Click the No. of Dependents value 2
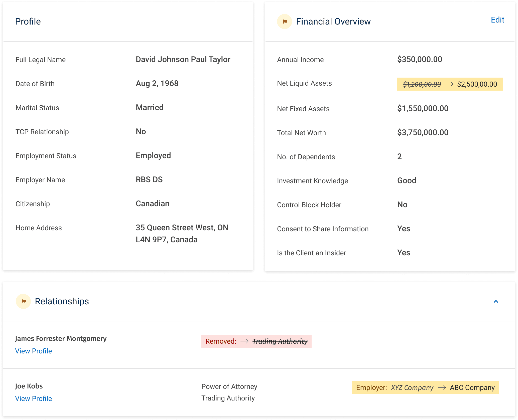This screenshot has height=420, width=518. click(400, 156)
